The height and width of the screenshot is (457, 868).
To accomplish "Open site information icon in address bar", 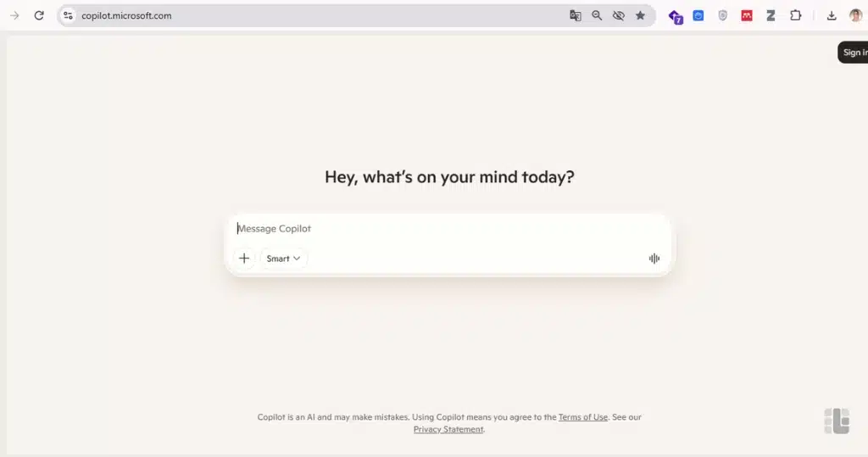I will click(x=68, y=15).
